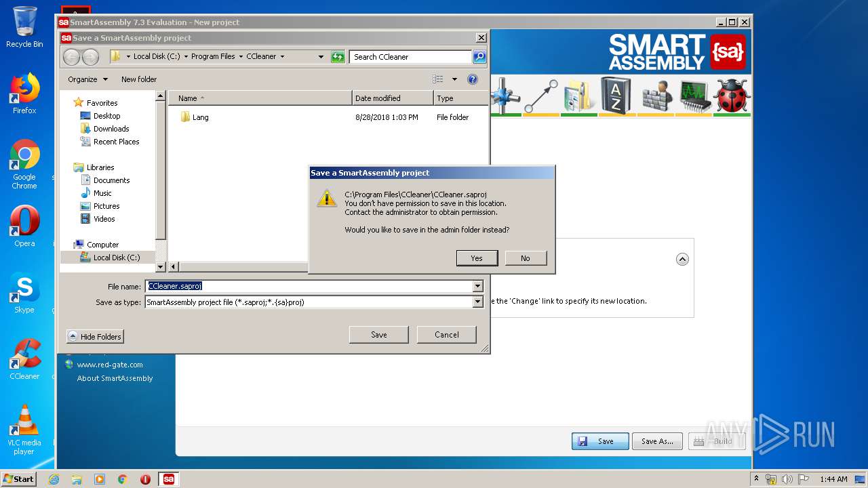Open Internet Explorer from the taskbar
The height and width of the screenshot is (488, 868).
(54, 479)
